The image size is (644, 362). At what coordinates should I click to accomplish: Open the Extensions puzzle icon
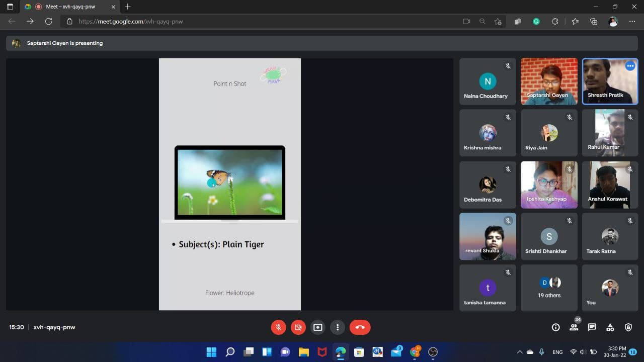coord(555,22)
